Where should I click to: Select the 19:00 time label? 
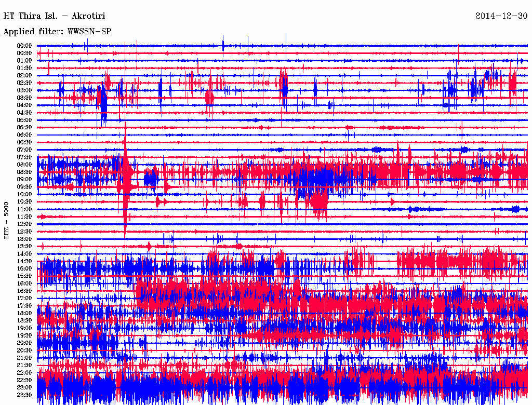tap(24, 328)
